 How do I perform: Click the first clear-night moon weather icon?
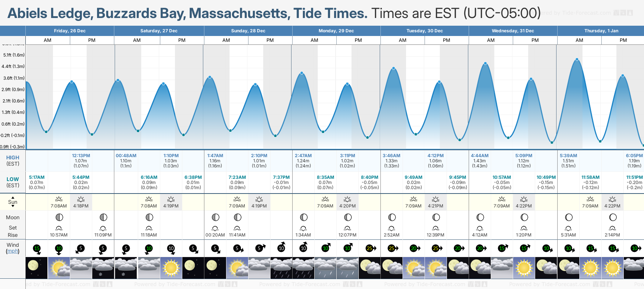click(36, 268)
